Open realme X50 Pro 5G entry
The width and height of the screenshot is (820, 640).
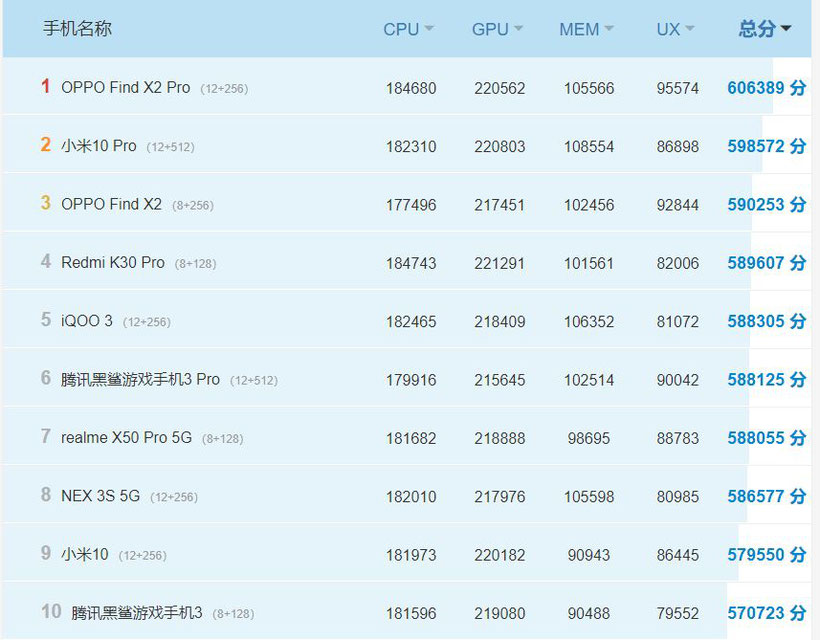(127, 438)
